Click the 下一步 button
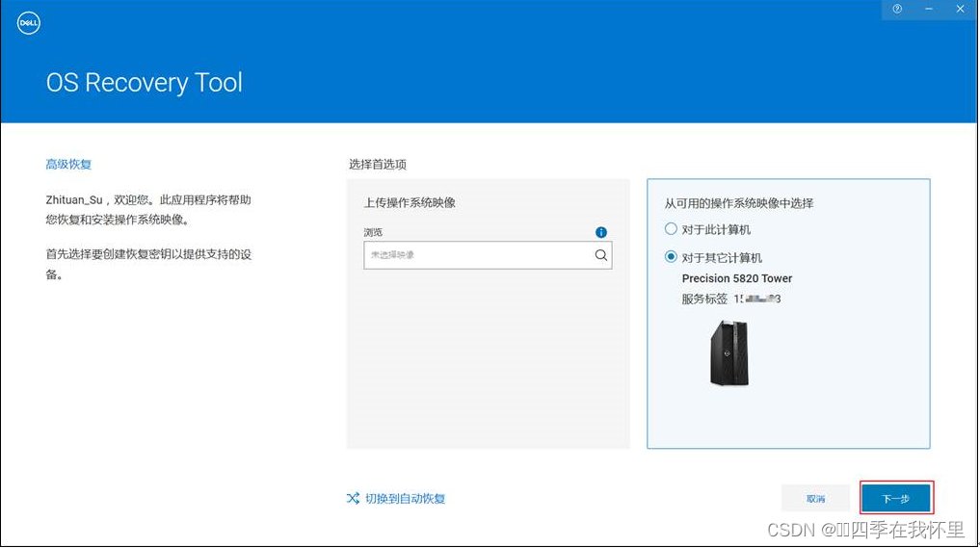Image resolution: width=980 pixels, height=548 pixels. [x=896, y=499]
